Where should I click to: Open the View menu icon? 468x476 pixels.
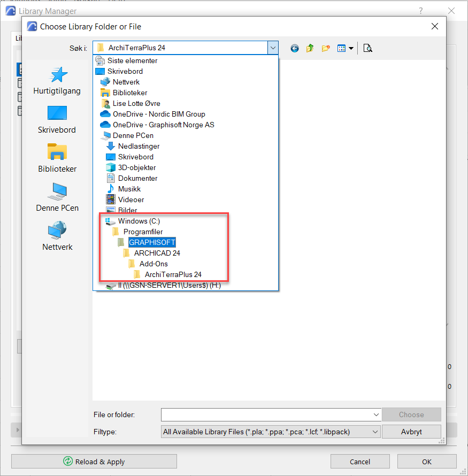[x=341, y=48]
